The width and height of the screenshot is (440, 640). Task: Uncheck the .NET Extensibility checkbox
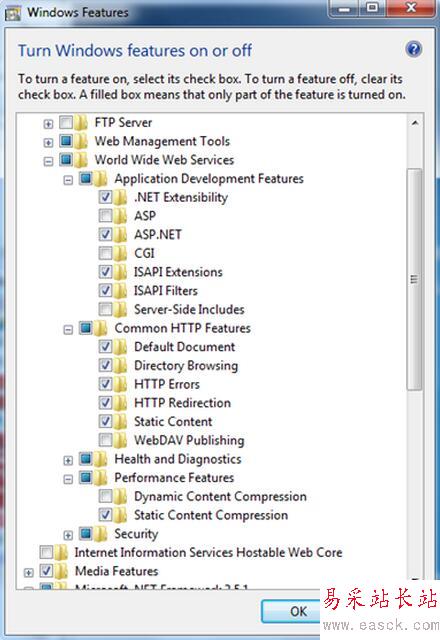(105, 197)
